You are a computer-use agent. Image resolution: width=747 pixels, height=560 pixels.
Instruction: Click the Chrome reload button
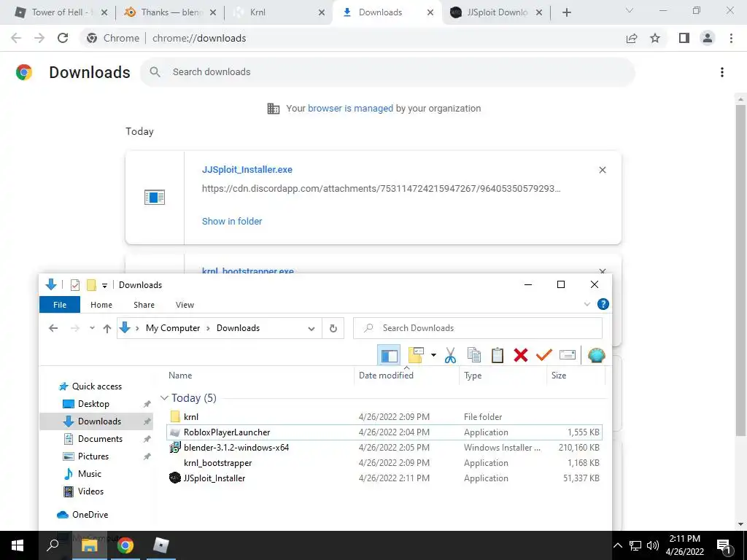click(63, 38)
